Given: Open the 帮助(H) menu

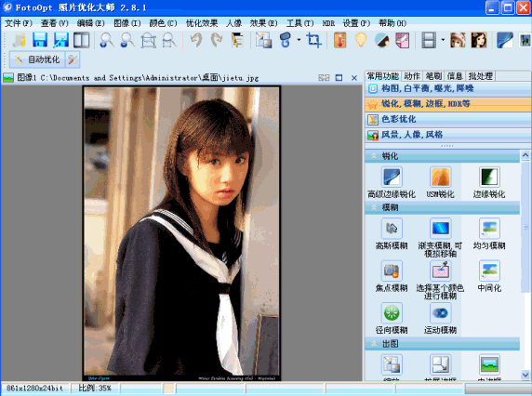Looking at the screenshot, I should (x=392, y=23).
